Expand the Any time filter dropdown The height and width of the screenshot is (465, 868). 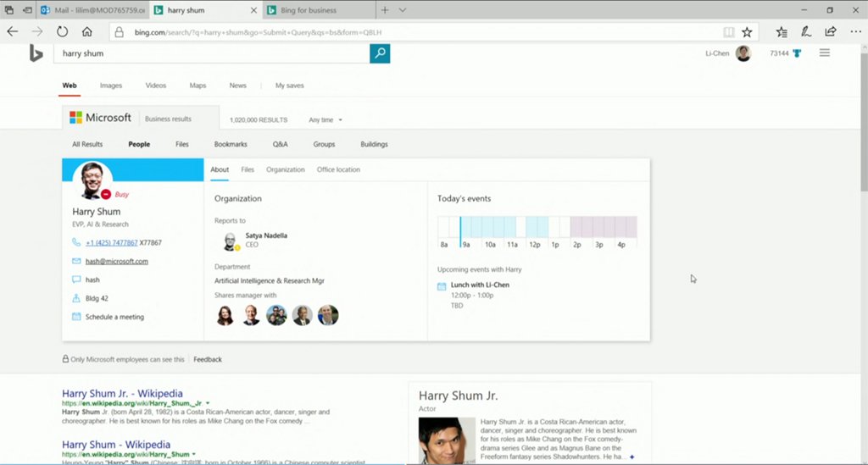coord(325,120)
